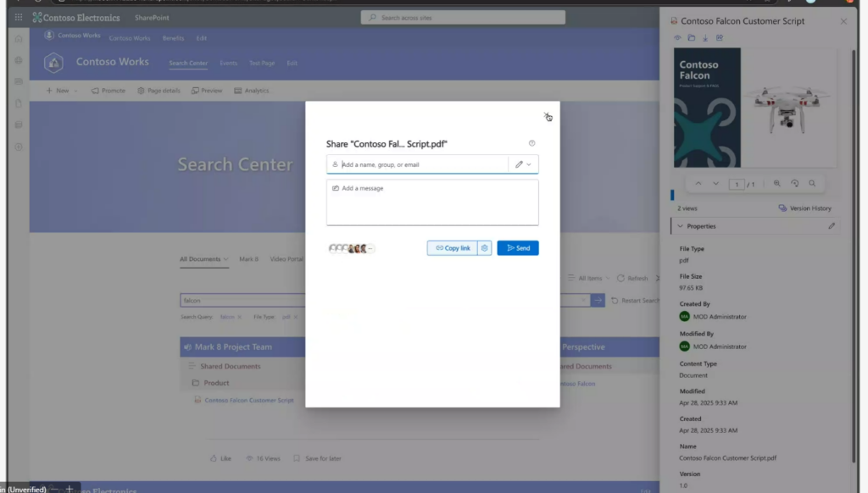Close the Contoso Falcon details panel

tap(843, 21)
